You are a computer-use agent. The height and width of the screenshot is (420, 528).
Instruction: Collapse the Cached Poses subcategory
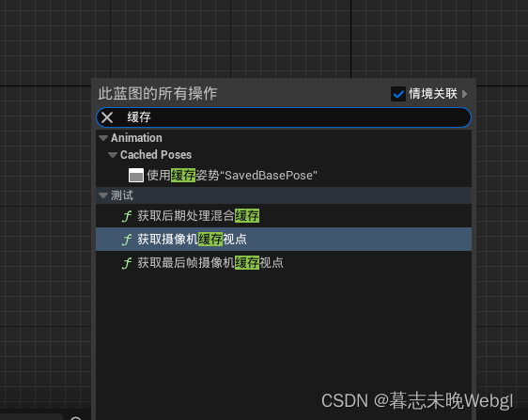click(x=113, y=155)
